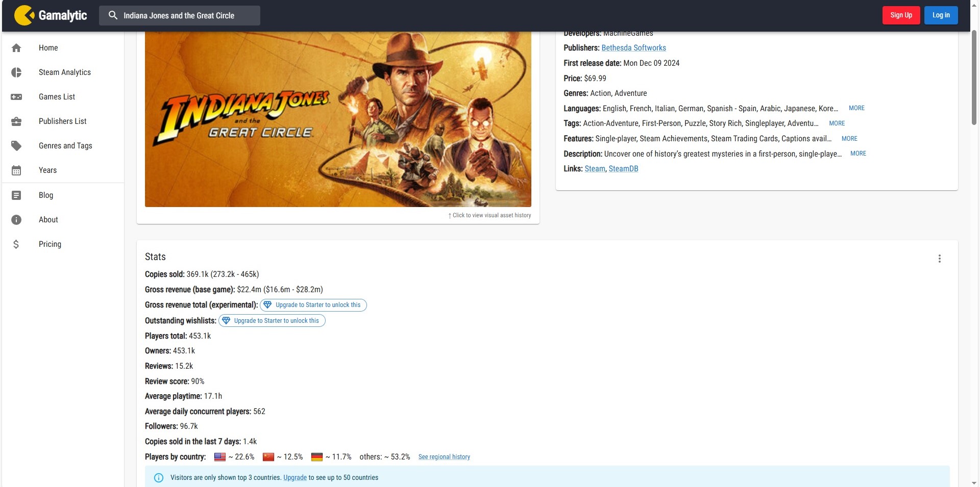This screenshot has width=980, height=487.
Task: Go to Games List
Action: click(x=63, y=97)
